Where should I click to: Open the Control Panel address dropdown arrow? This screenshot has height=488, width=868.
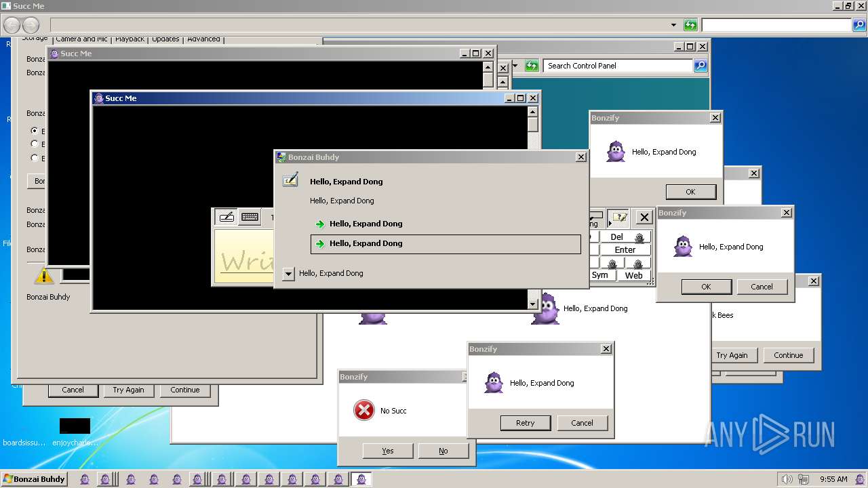click(515, 66)
